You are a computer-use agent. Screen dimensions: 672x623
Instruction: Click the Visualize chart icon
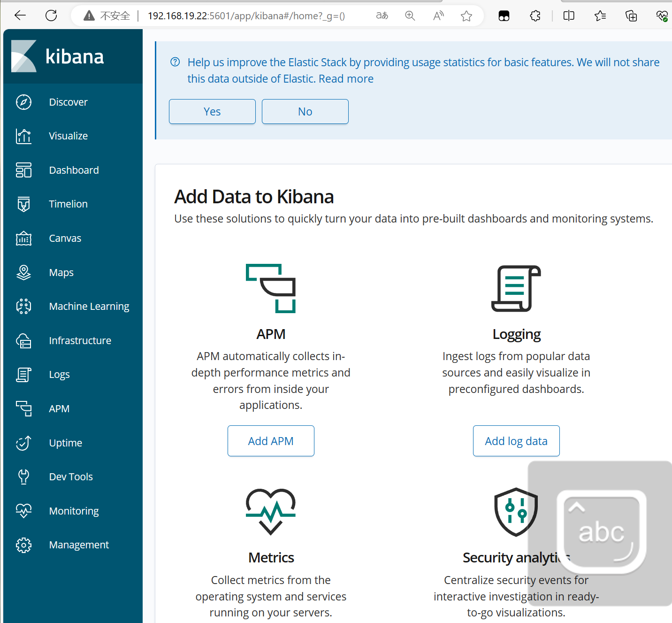pos(23,136)
